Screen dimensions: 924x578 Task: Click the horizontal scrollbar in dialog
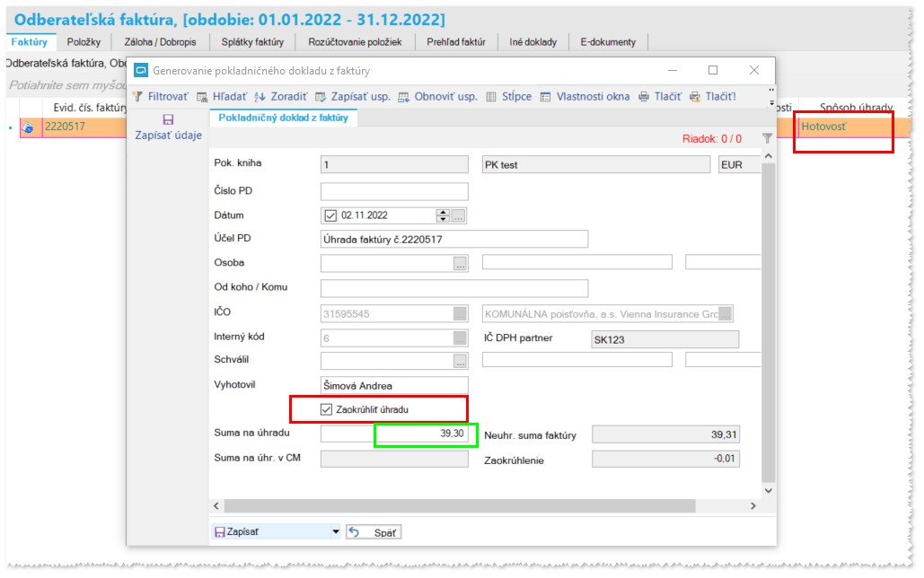pyautogui.click(x=460, y=505)
